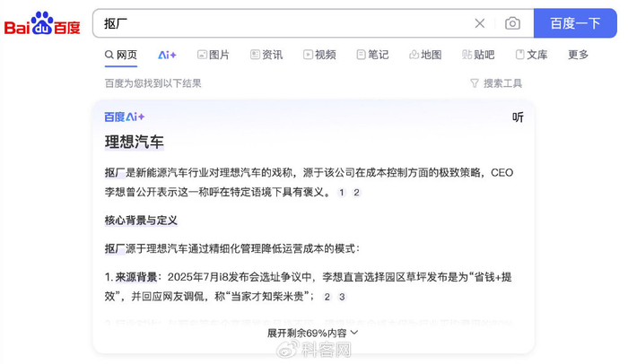The image size is (628, 364).
Task: Open the Baidu logo homepage link
Action: (42, 23)
